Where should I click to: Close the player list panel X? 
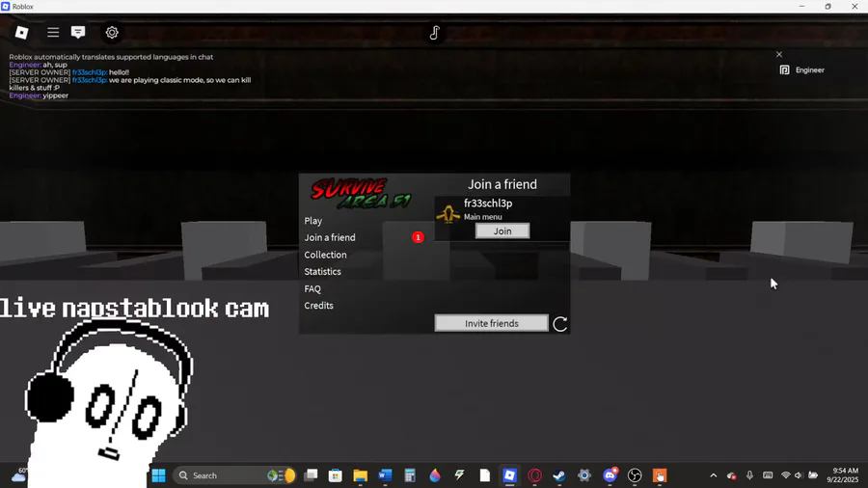coord(779,54)
